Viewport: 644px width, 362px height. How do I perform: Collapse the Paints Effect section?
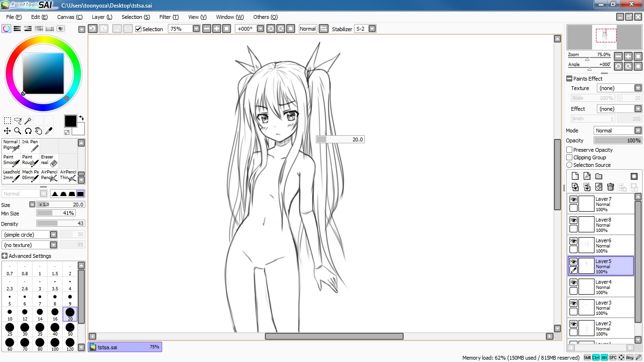click(x=569, y=79)
